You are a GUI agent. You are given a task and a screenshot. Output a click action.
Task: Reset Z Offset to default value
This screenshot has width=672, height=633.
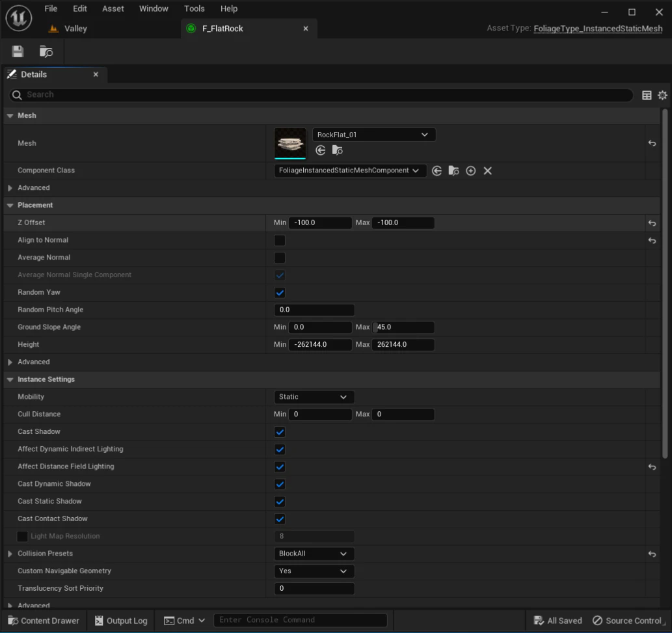[652, 223]
